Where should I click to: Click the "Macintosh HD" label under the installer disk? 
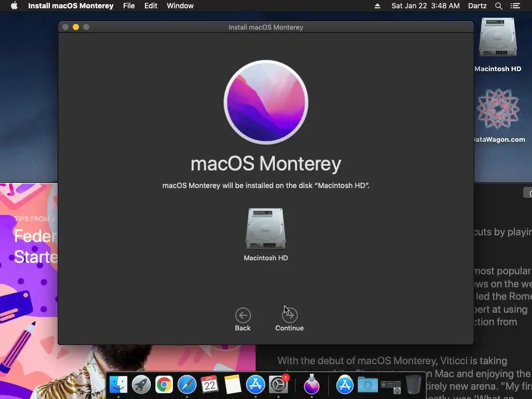pyautogui.click(x=265, y=258)
